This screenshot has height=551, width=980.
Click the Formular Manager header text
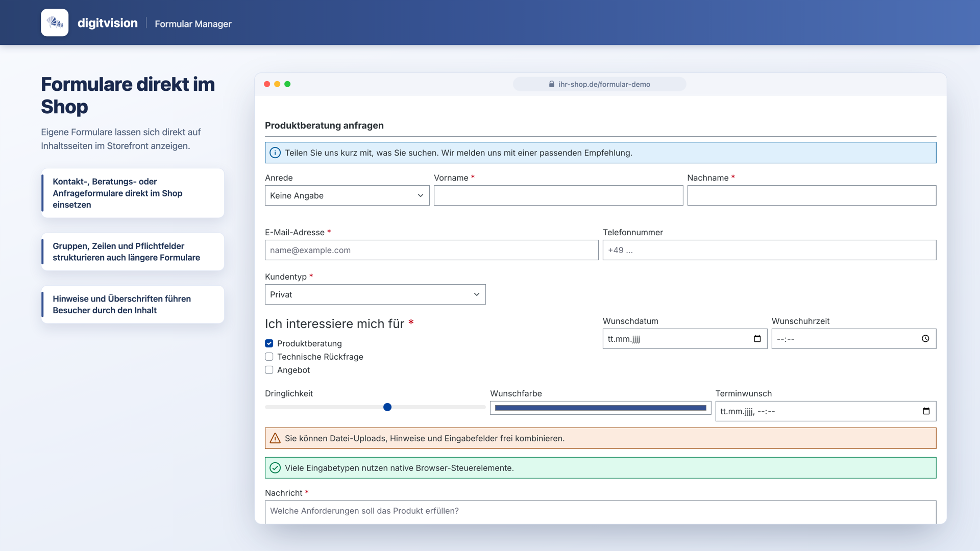[x=193, y=23]
